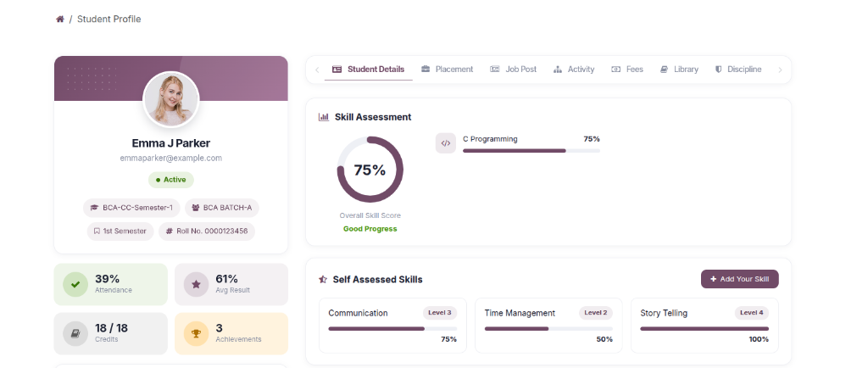Click the home icon in breadcrumb
868x368 pixels.
pos(60,19)
